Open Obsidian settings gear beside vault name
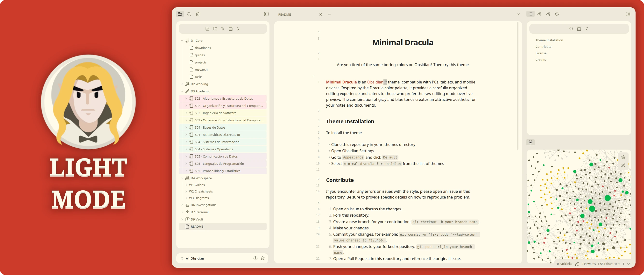This screenshot has width=644, height=275. tap(263, 258)
